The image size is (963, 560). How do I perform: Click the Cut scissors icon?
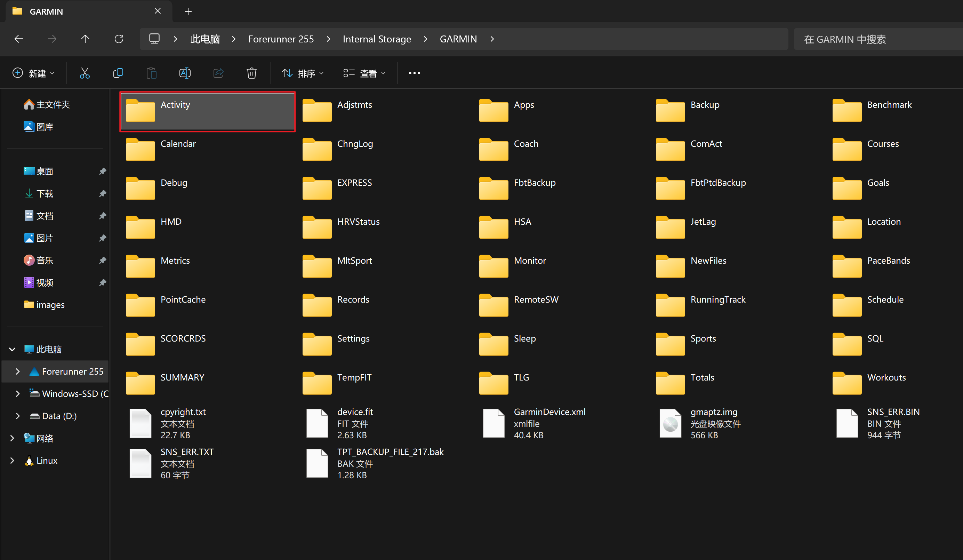tap(85, 73)
